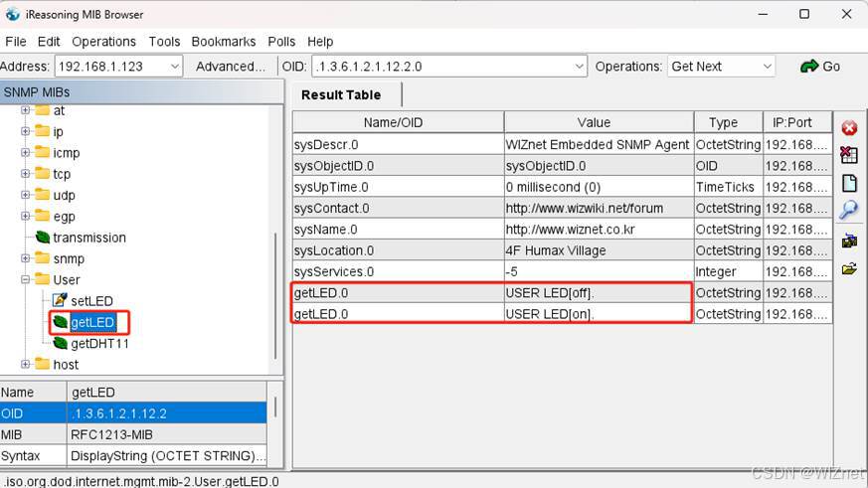Viewport: 868px width, 488px height.
Task: Click the USER LED[on]. value cell
Action: [x=599, y=314]
